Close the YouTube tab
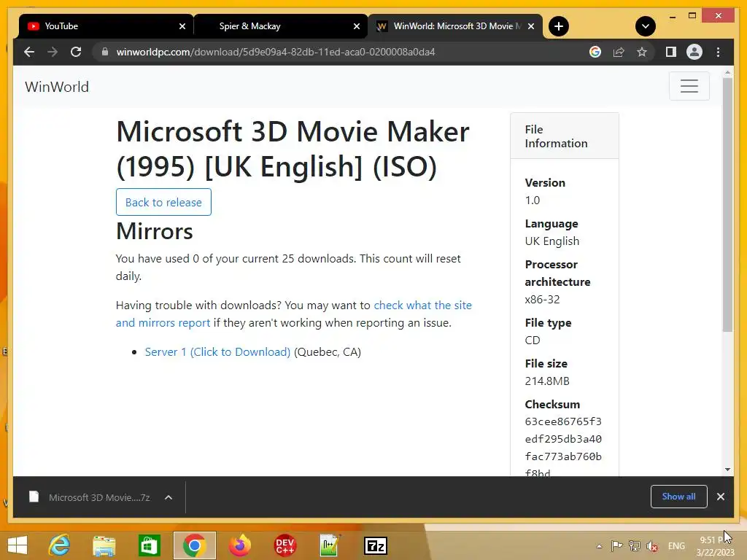This screenshot has height=560, width=747. (x=182, y=26)
